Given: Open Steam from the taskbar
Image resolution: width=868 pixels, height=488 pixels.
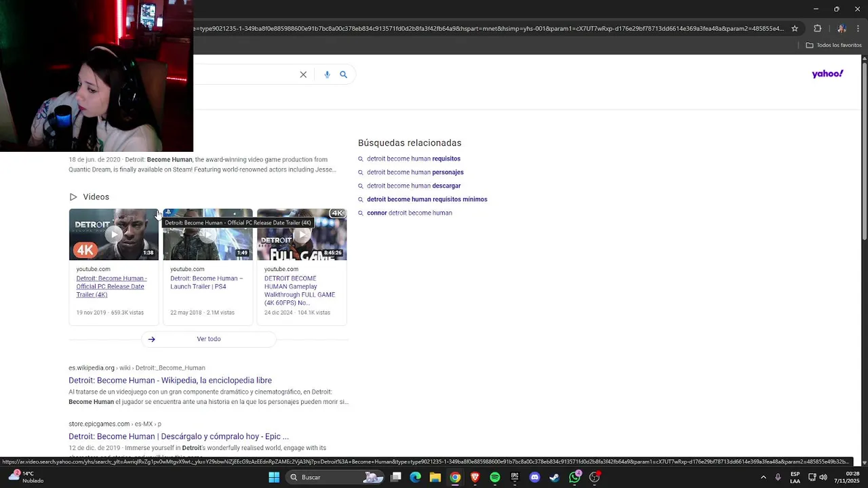Looking at the screenshot, I should [555, 477].
